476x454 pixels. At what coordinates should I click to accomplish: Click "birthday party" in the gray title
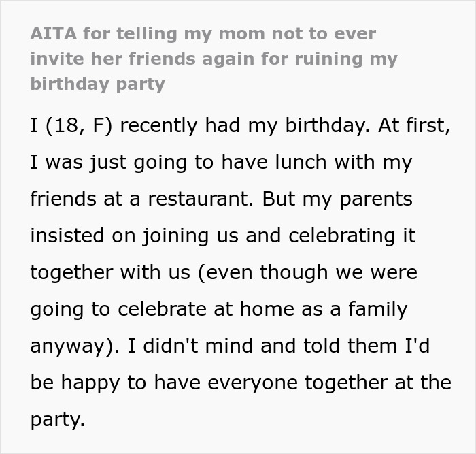97,84
